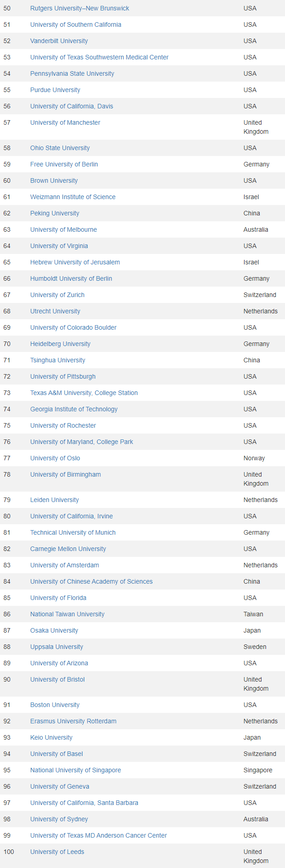Viewport: 285px width, 868px height.
Task: Open Texas A&M University, College Station
Action: tap(84, 393)
